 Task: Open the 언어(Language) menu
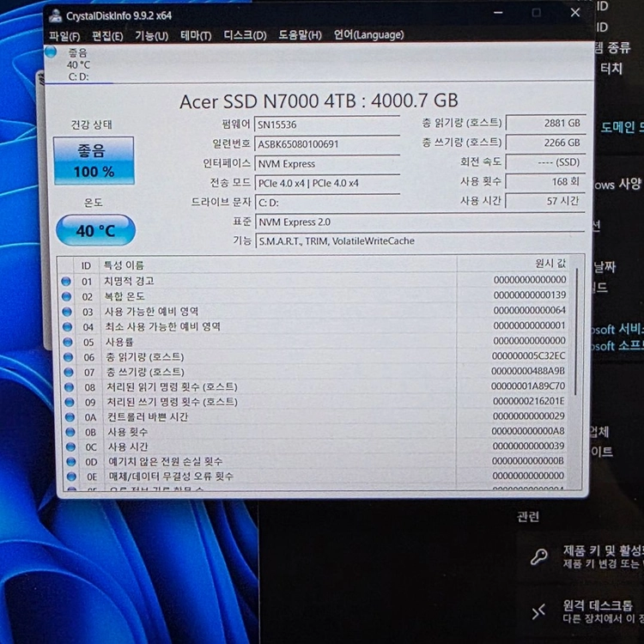coord(368,35)
